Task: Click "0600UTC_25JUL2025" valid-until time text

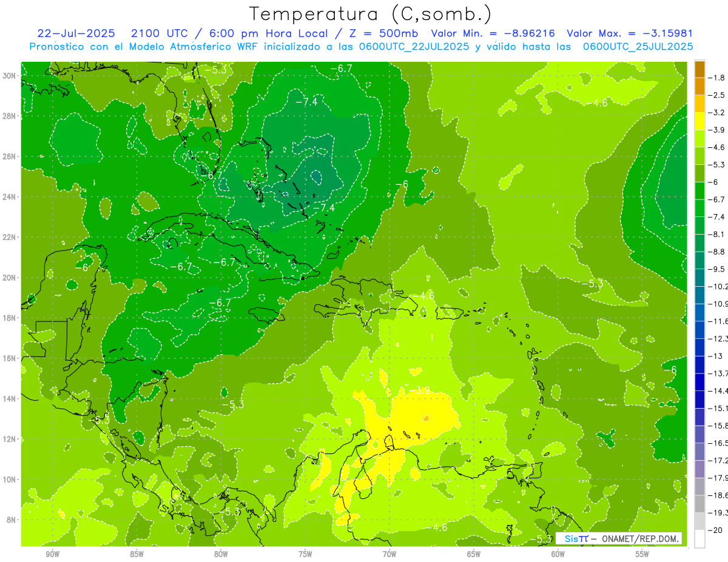Action: (x=638, y=47)
